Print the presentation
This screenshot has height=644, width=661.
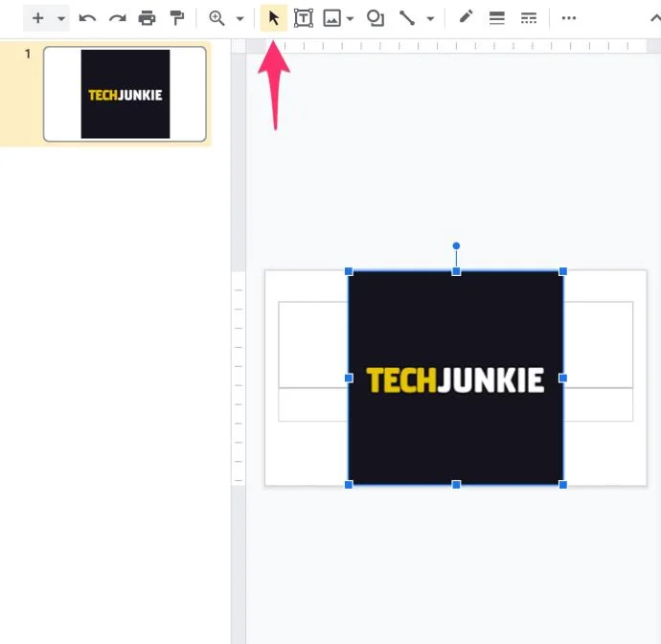pos(147,18)
